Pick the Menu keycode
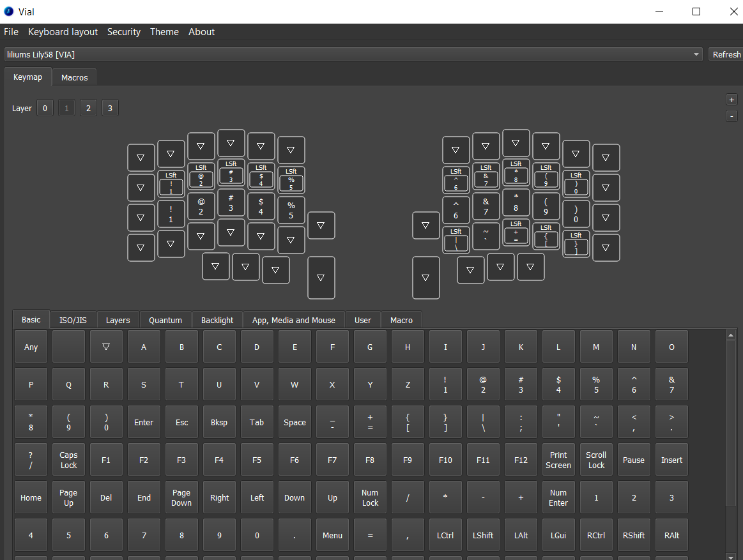743x560 pixels. 332,535
